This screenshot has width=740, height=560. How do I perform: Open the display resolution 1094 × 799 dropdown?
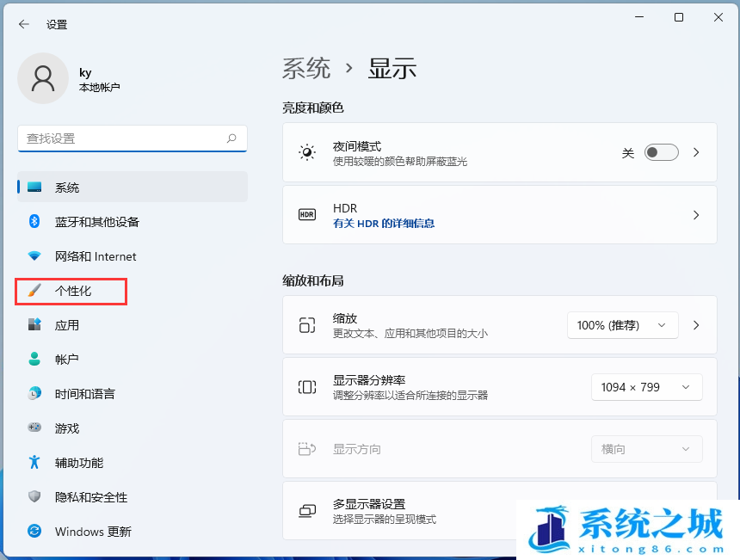coord(646,387)
